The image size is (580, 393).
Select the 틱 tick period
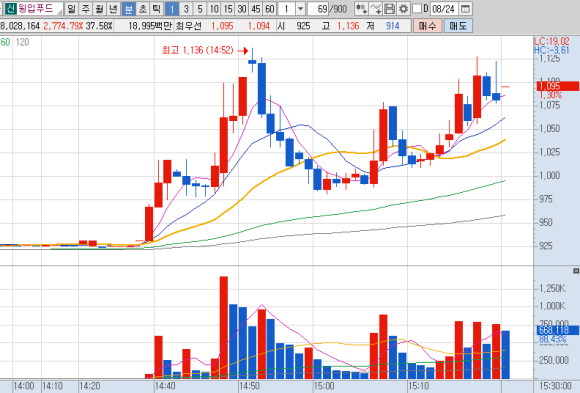157,9
